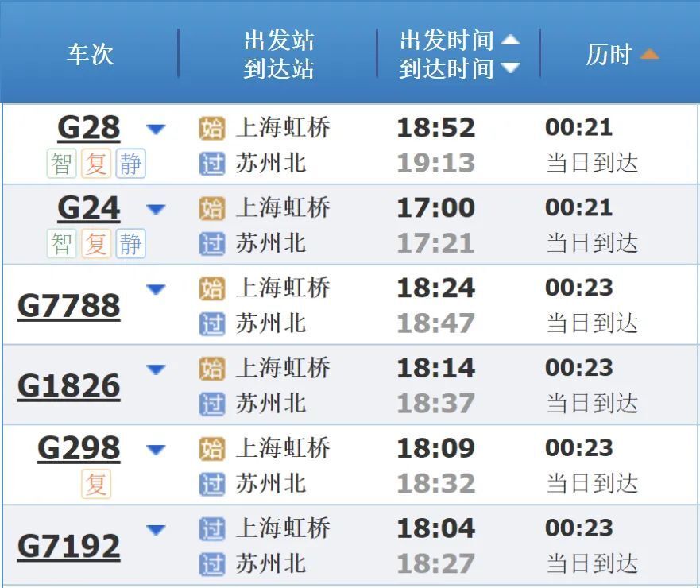The width and height of the screenshot is (700, 588).
Task: Click the 过 pass-station badge beside 苏州北 for G7788
Action: 213,323
